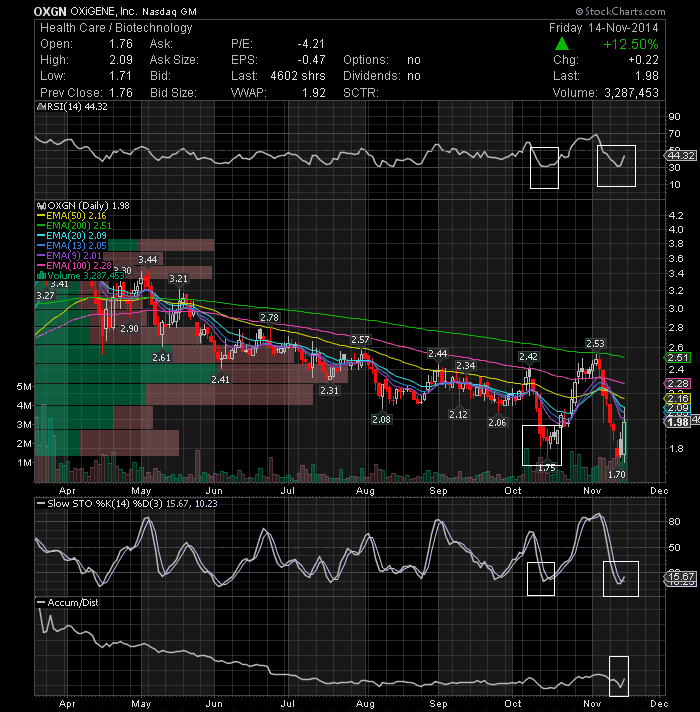The width and height of the screenshot is (700, 712).
Task: Click the Low price value 1.71
Action: pos(120,76)
